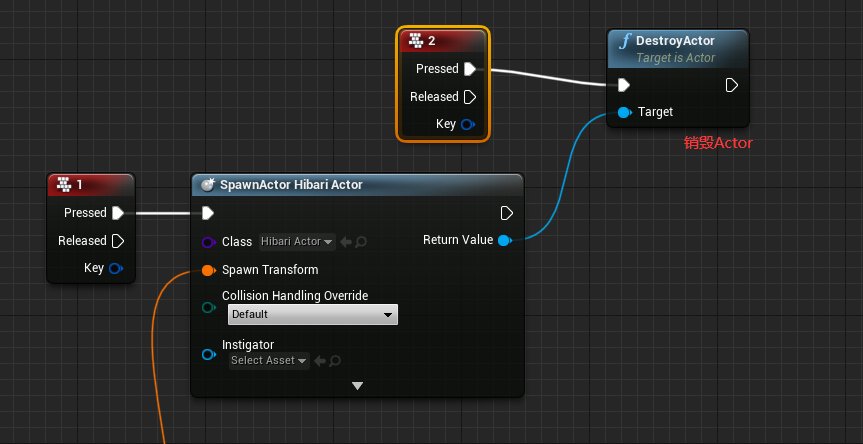Click the Target pin on DestroyActor
Viewport: 863px width, 444px height.
(624, 112)
